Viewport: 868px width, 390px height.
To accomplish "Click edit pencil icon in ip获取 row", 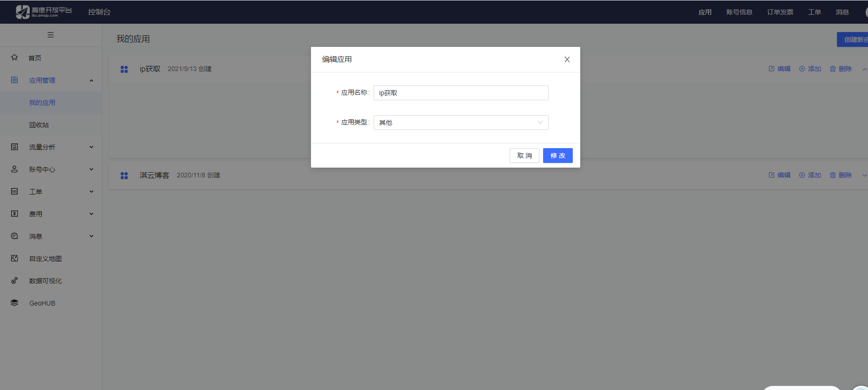I will coord(771,69).
